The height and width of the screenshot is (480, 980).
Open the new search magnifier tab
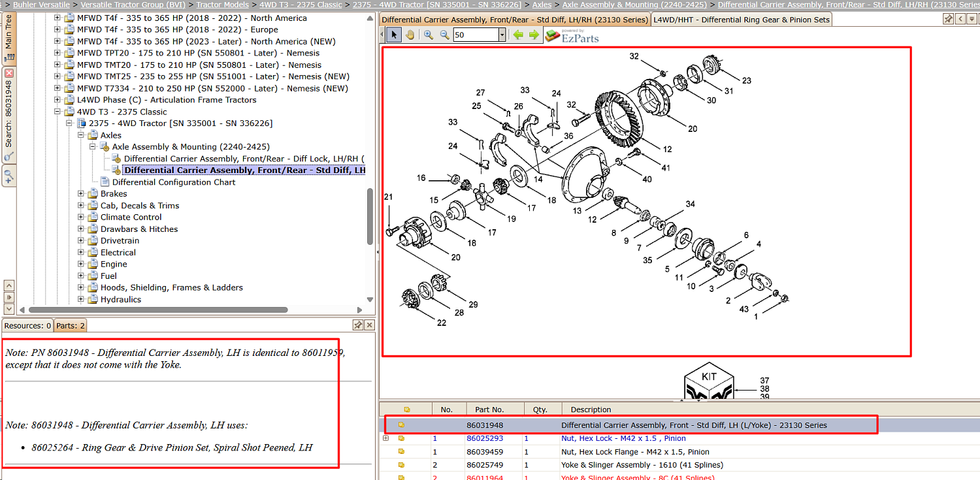coord(9,175)
